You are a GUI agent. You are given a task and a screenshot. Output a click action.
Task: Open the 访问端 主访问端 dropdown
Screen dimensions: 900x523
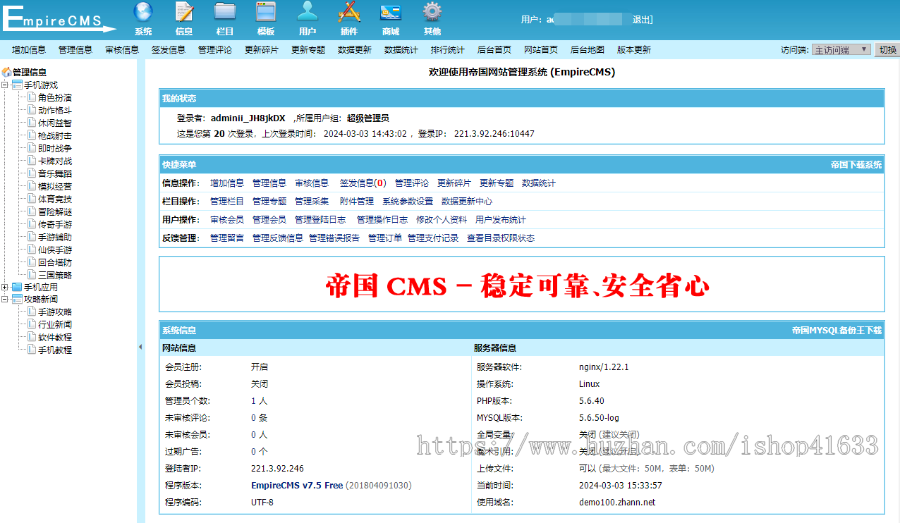(x=841, y=50)
